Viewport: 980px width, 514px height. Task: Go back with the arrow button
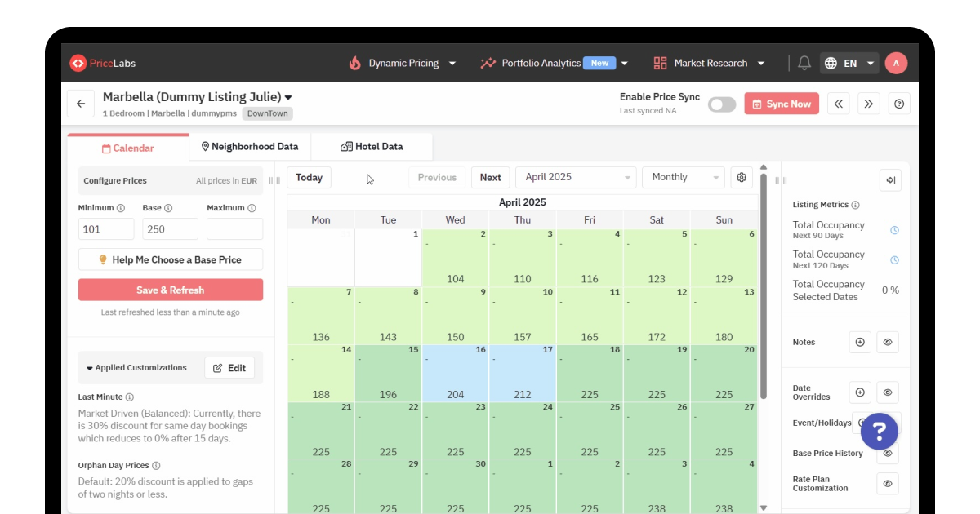coord(81,104)
